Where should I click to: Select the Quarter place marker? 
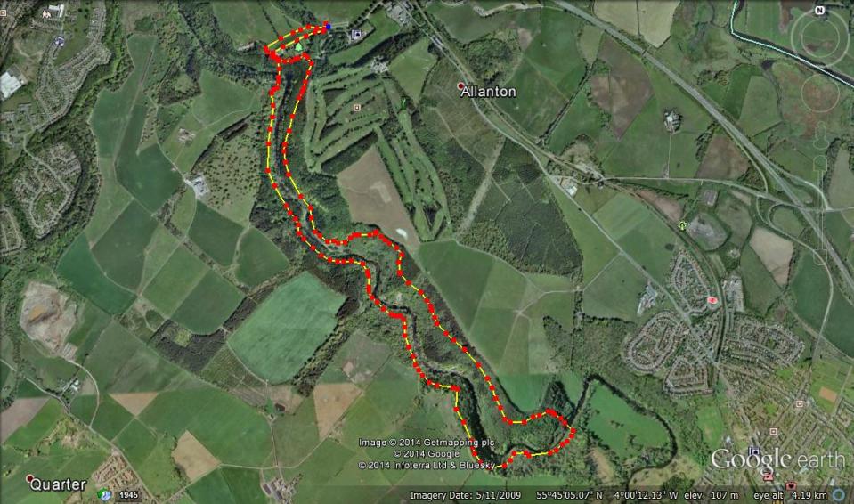point(29,478)
